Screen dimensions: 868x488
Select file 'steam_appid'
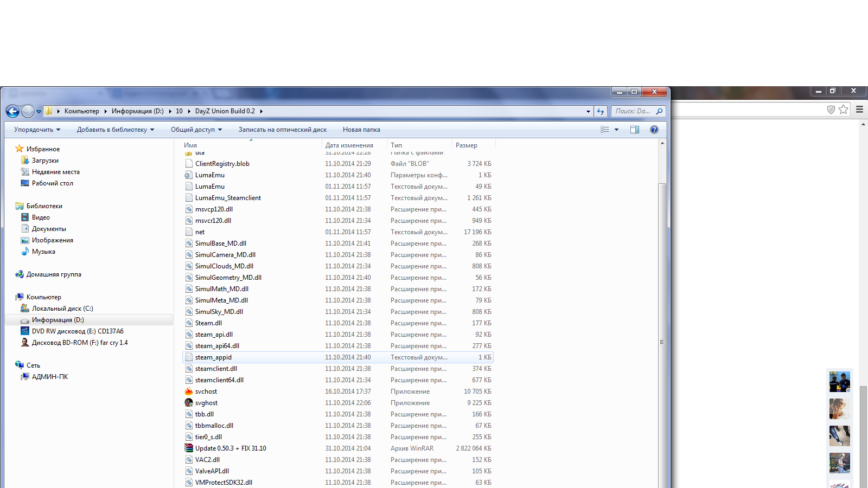(213, 357)
